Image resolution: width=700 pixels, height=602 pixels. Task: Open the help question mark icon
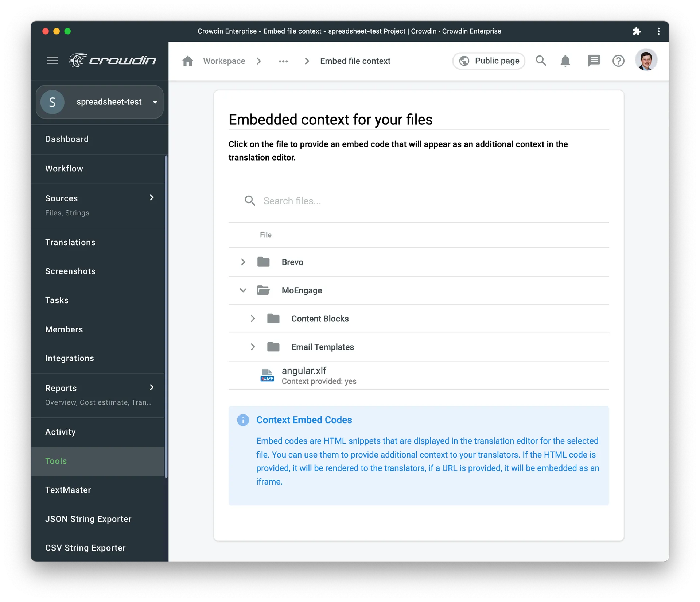(x=618, y=61)
